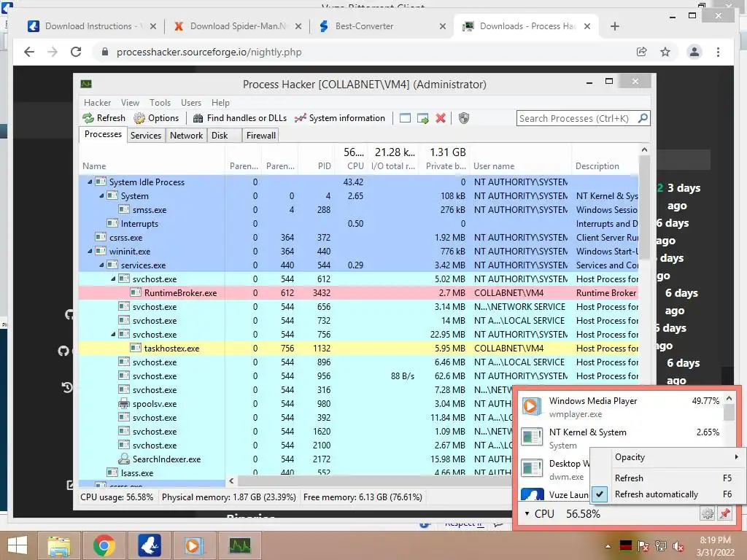Viewport: 747px width, 560px height.
Task: Switch to the Firewall tab
Action: coord(260,135)
